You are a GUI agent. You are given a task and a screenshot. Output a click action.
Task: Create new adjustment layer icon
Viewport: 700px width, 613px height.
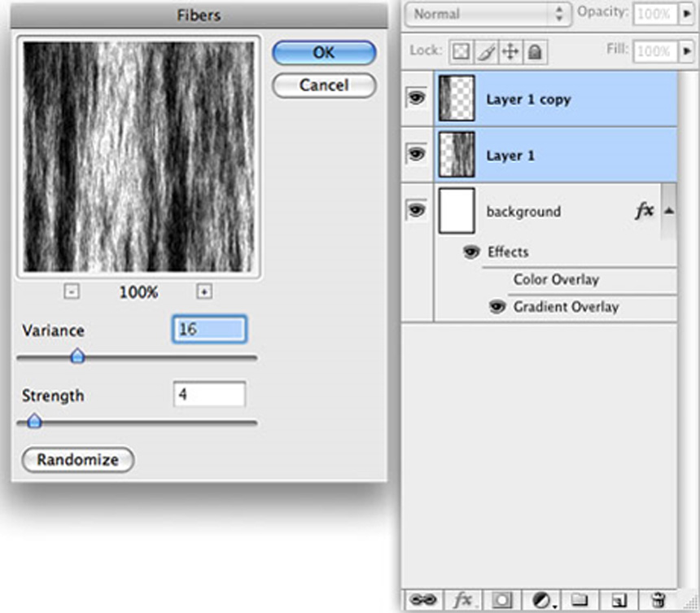[540, 600]
